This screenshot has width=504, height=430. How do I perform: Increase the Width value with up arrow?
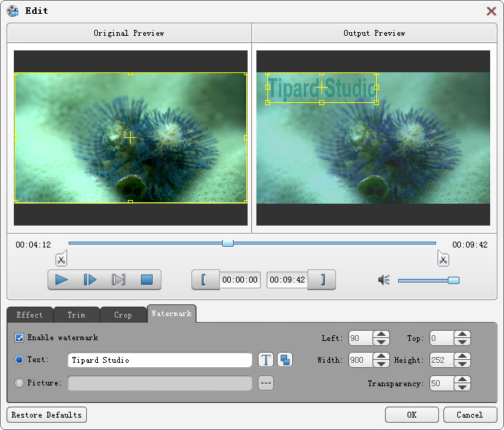tap(381, 356)
